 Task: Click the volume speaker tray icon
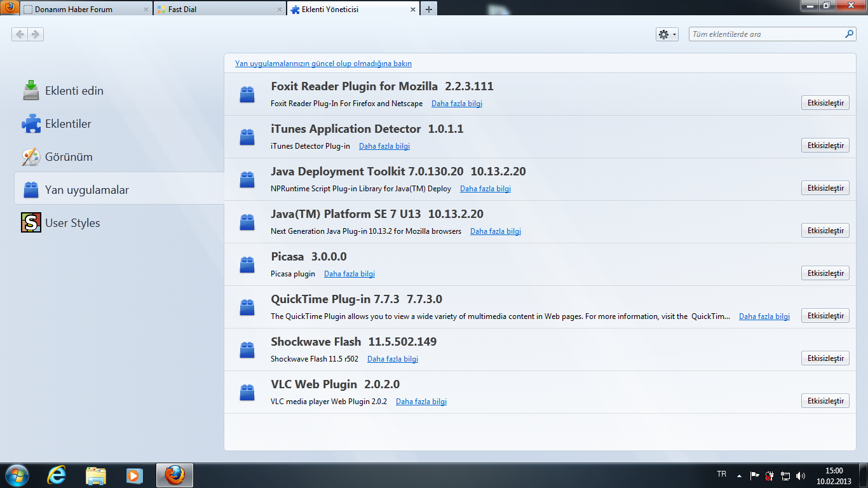tap(801, 475)
